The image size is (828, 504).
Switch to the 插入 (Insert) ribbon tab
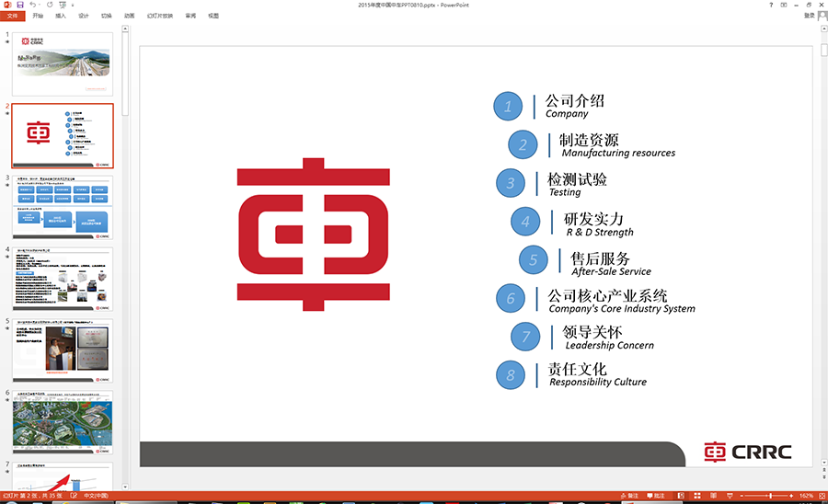coord(61,16)
